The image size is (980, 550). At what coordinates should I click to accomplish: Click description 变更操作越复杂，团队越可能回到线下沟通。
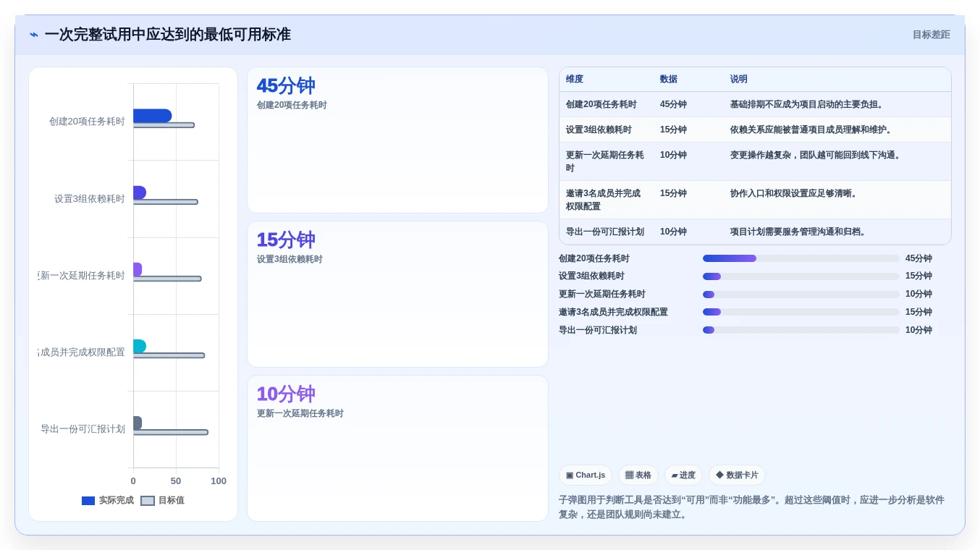tap(816, 155)
